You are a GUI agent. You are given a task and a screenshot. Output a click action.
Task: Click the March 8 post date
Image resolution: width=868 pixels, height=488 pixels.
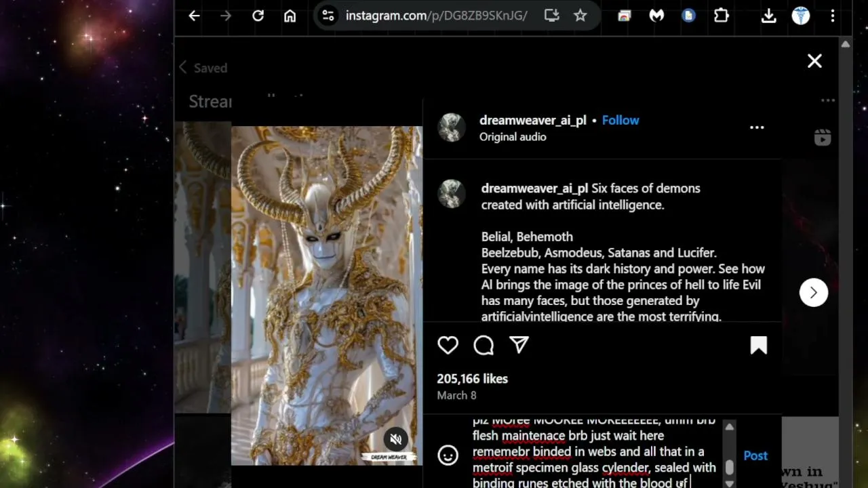click(456, 396)
